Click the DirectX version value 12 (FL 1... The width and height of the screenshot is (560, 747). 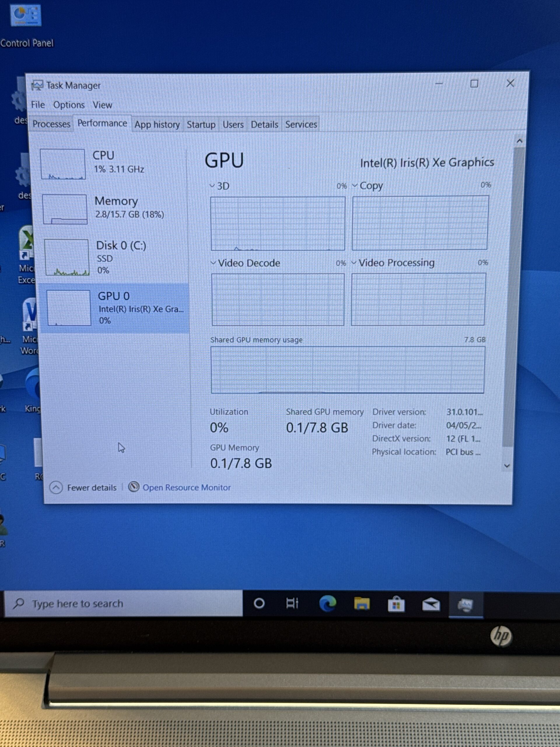tap(463, 439)
